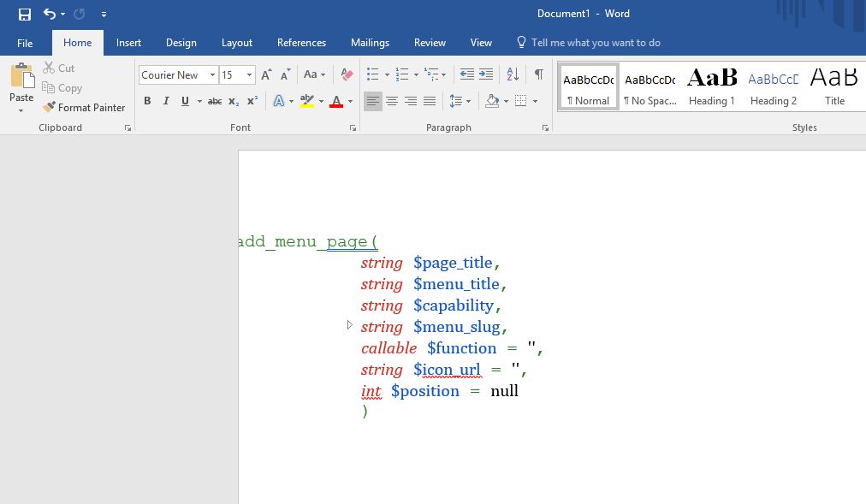Apply yellow text highlight color

306,101
